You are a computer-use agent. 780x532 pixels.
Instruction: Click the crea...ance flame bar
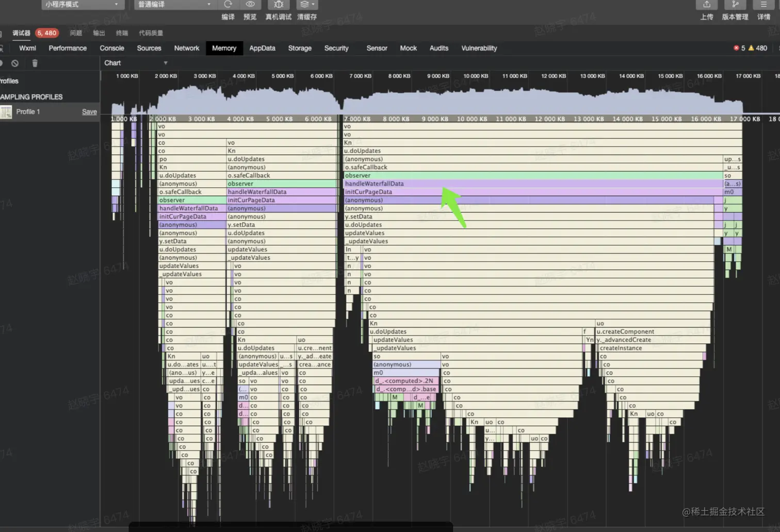click(315, 364)
